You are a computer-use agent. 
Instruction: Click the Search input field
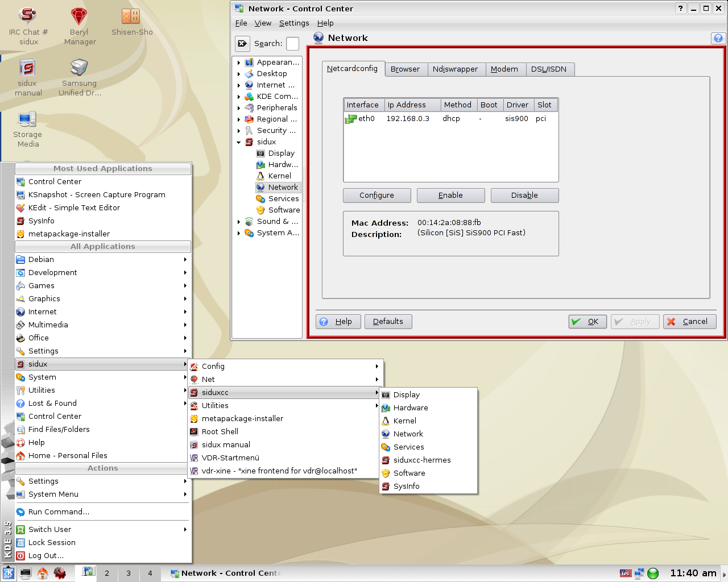[x=292, y=44]
